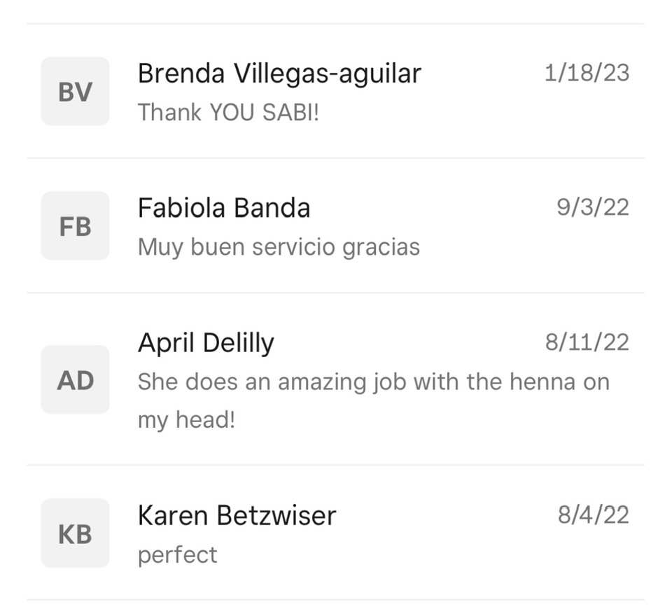Click the AD initials avatar
This screenshot has width=672, height=616.
tap(75, 380)
